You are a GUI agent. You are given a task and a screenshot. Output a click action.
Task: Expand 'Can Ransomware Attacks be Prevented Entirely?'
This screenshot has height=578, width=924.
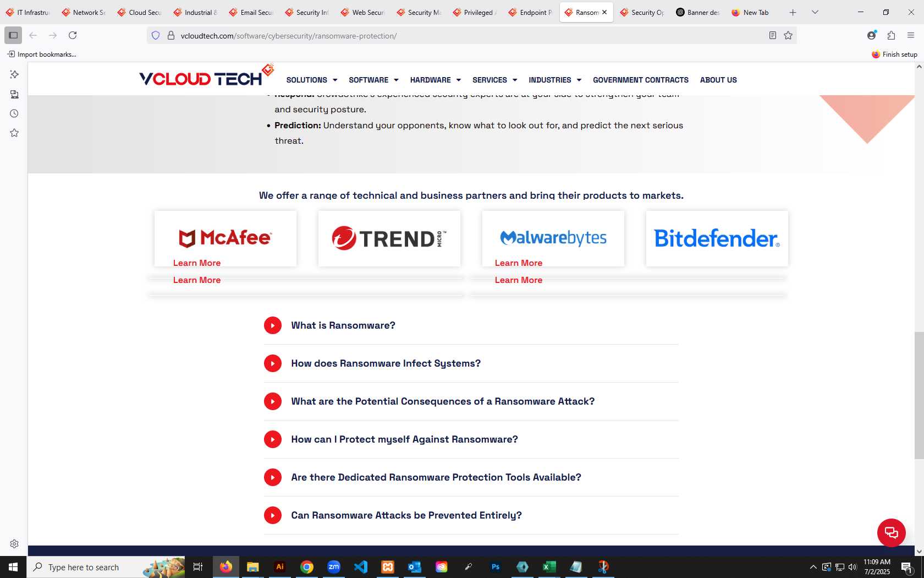click(471, 515)
